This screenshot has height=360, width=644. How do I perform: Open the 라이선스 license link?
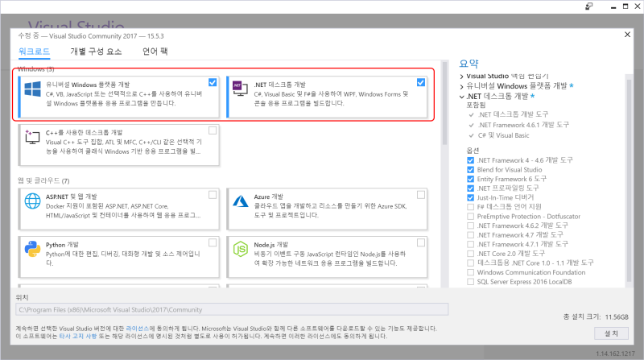point(138,329)
